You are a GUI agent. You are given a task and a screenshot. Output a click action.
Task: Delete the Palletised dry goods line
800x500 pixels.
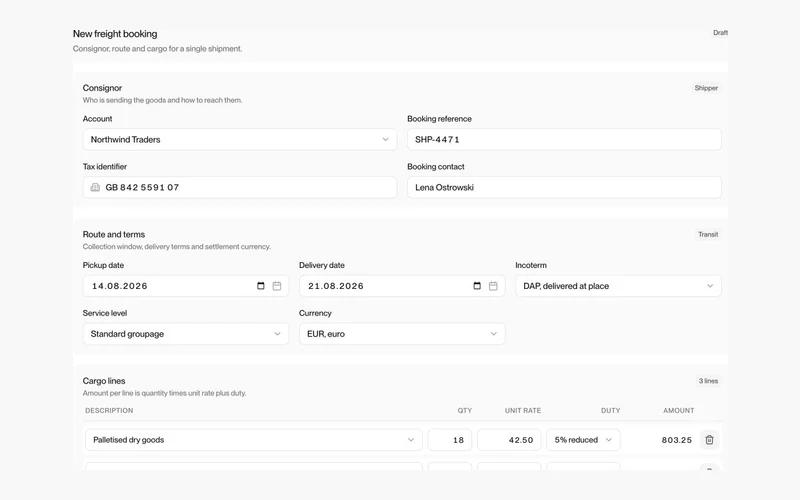click(x=709, y=440)
